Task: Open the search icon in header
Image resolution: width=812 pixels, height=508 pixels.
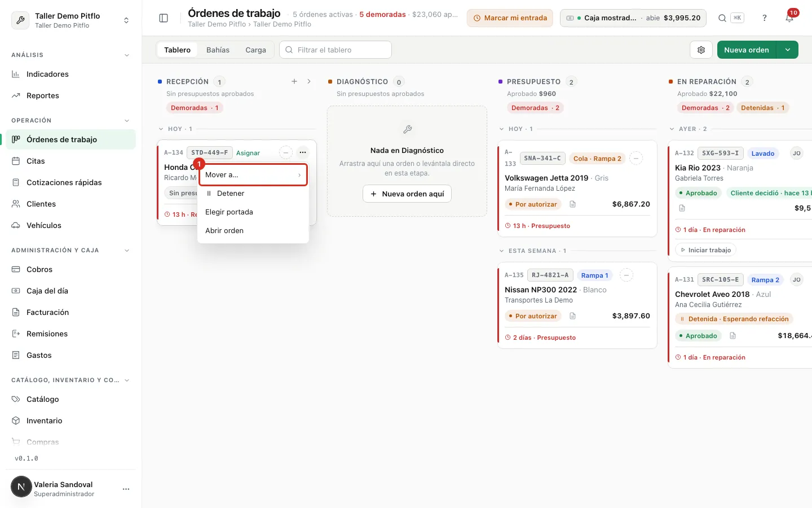Action: [722, 18]
